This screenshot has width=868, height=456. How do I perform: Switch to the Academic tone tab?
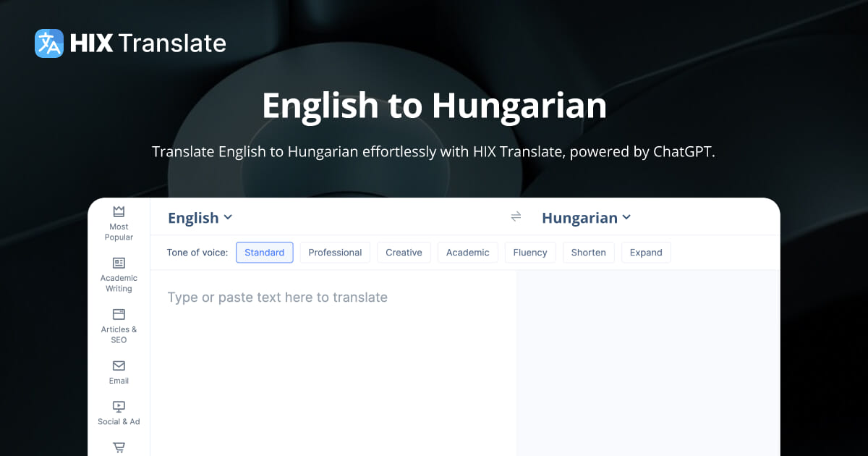[467, 252]
